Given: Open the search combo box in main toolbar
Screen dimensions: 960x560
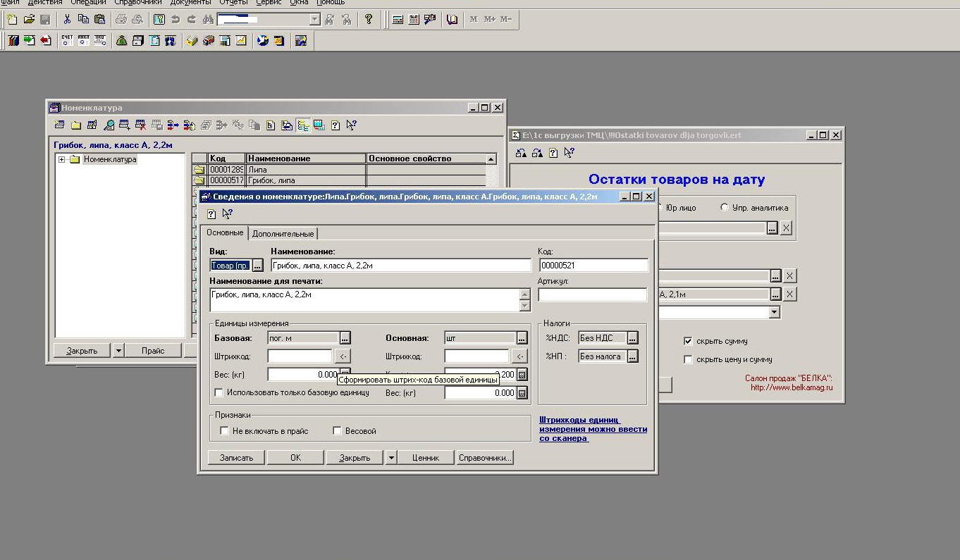Looking at the screenshot, I should pyautogui.click(x=314, y=20).
